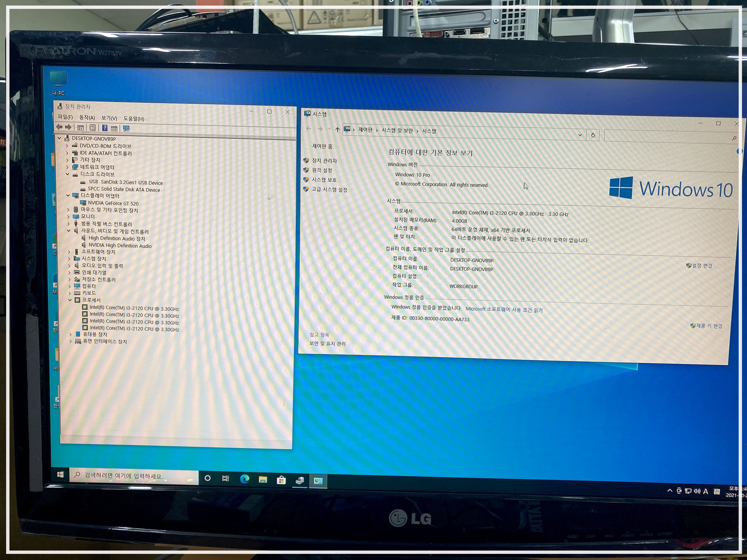Open the address bar history dropdown
Viewport: 747px width, 560px height.
580,135
